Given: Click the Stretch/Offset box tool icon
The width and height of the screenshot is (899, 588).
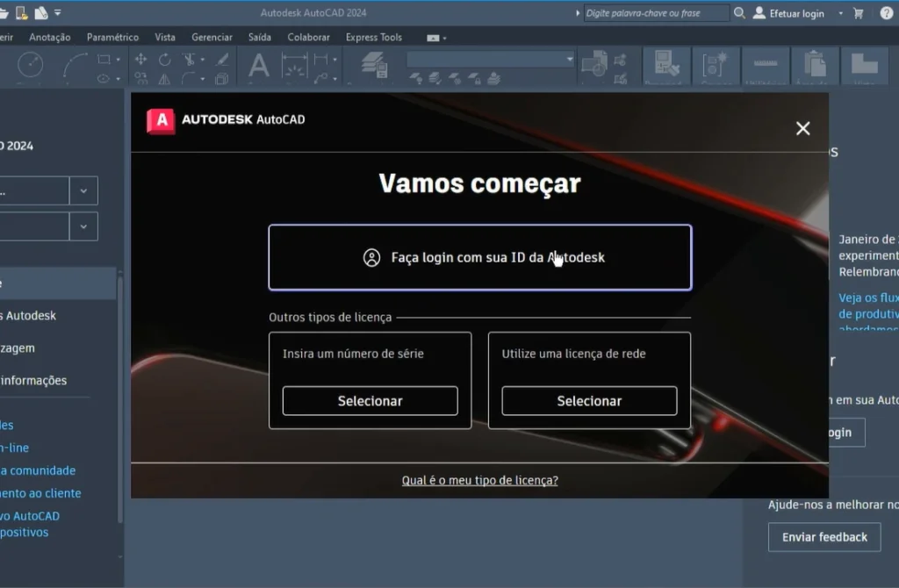Looking at the screenshot, I should coord(222,78).
